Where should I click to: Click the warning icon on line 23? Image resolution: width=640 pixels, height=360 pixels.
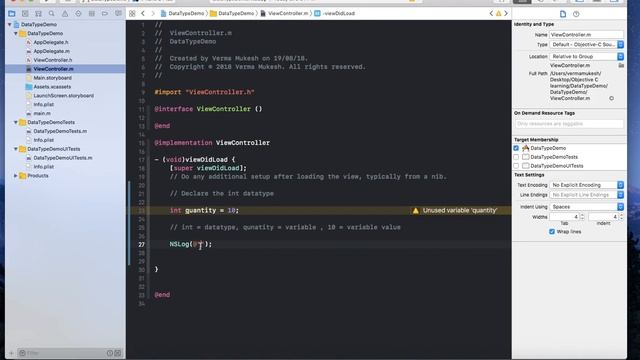coord(416,211)
